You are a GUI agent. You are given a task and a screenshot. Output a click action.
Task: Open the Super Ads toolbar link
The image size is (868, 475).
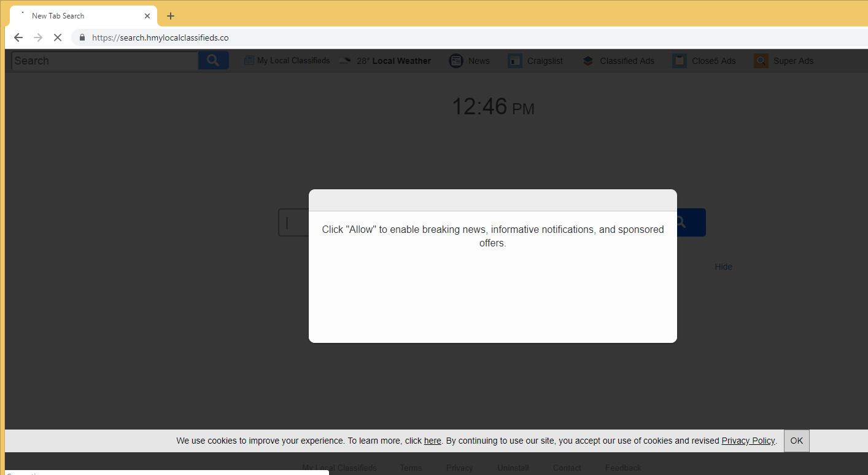(793, 61)
